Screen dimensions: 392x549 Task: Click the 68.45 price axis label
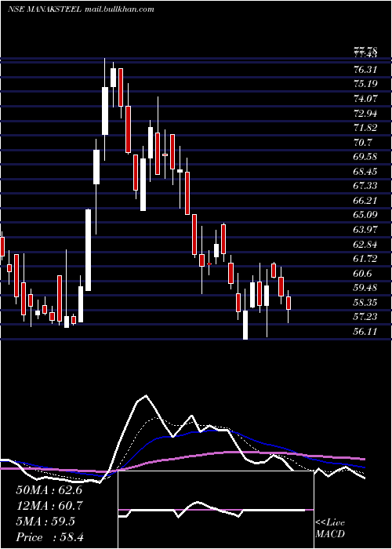[x=365, y=172]
